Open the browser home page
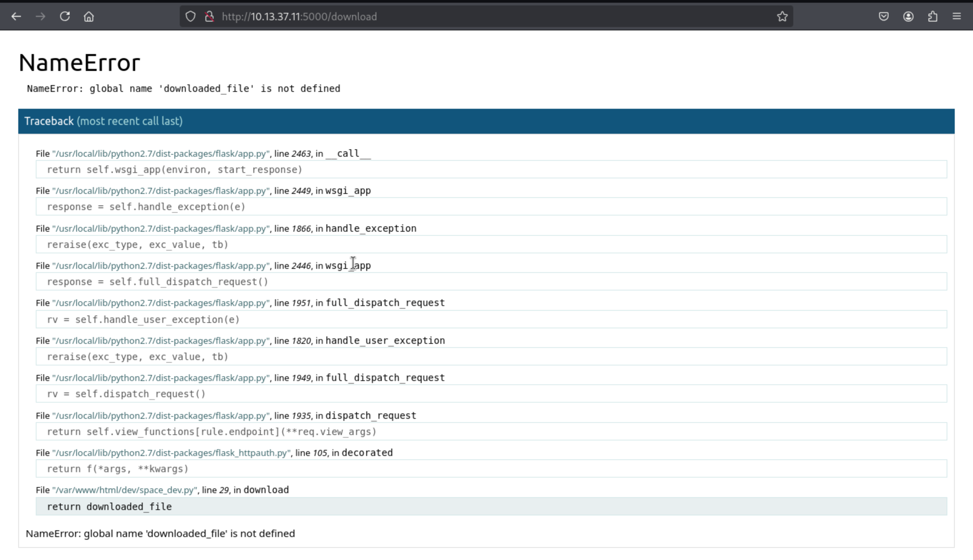The height and width of the screenshot is (560, 973). pos(89,17)
